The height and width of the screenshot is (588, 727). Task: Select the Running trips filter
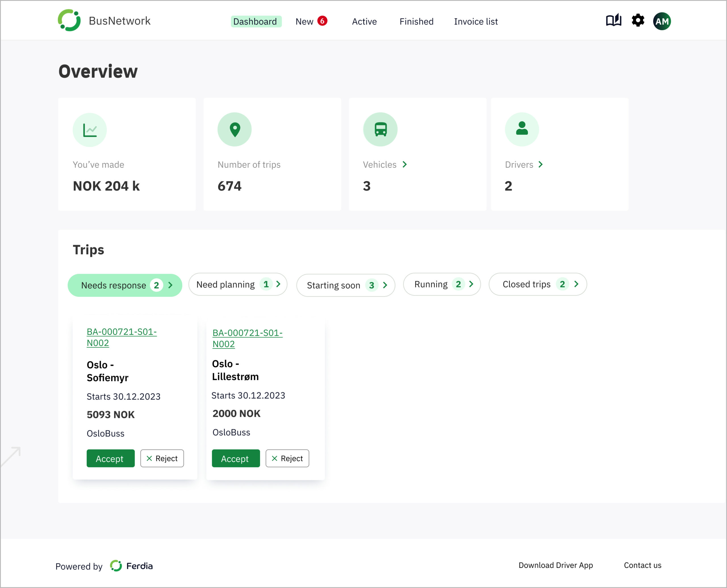(x=442, y=284)
